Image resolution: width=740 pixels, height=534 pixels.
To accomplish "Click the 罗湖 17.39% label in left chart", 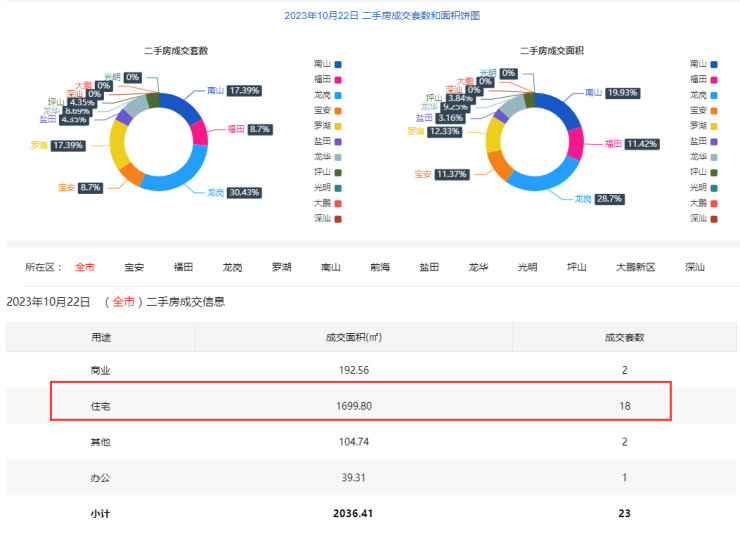I will coord(69,145).
